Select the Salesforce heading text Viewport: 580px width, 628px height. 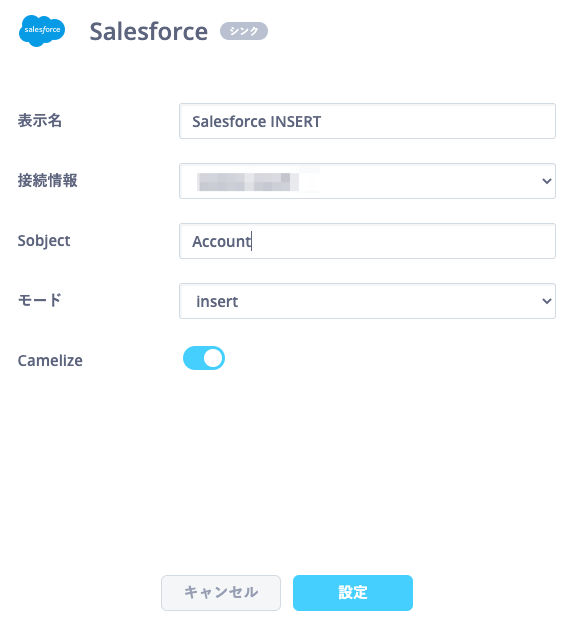point(149,32)
